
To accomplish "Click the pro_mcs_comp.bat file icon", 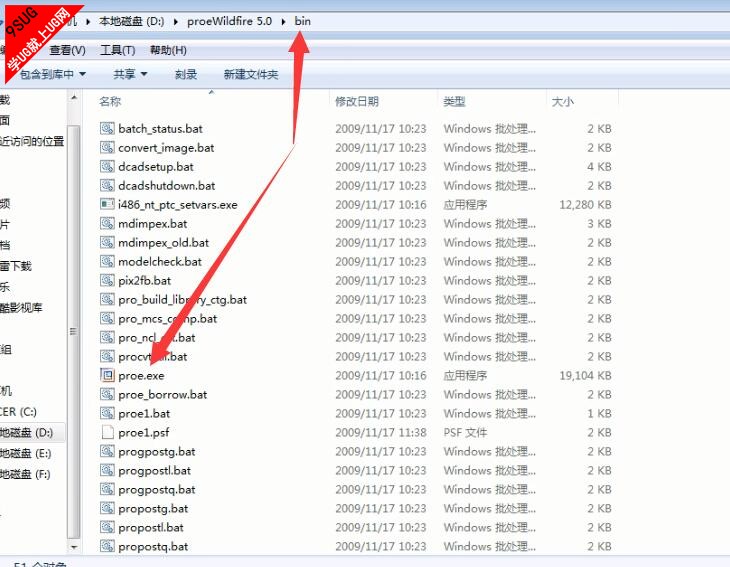I will 107,318.
